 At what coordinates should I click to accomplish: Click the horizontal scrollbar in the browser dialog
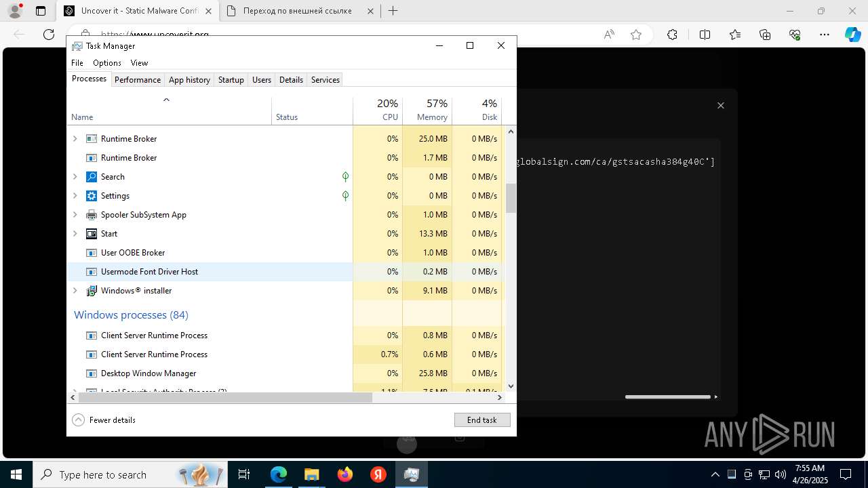tap(668, 396)
